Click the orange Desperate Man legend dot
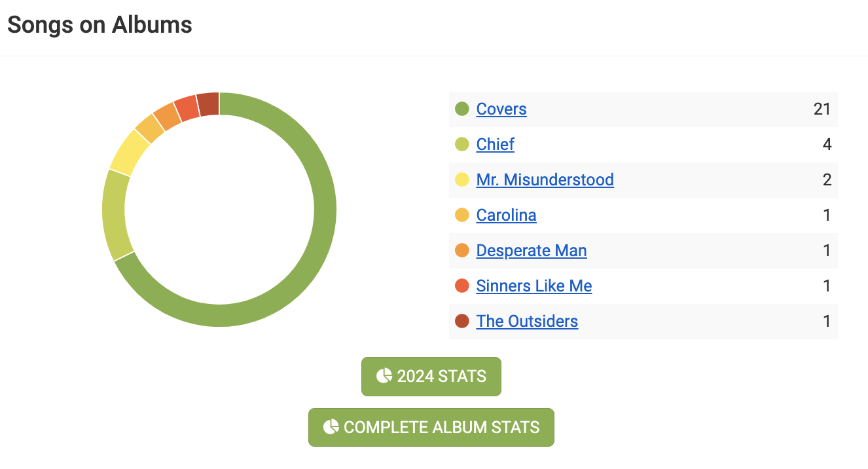Image resolution: width=868 pixels, height=469 pixels. click(462, 251)
